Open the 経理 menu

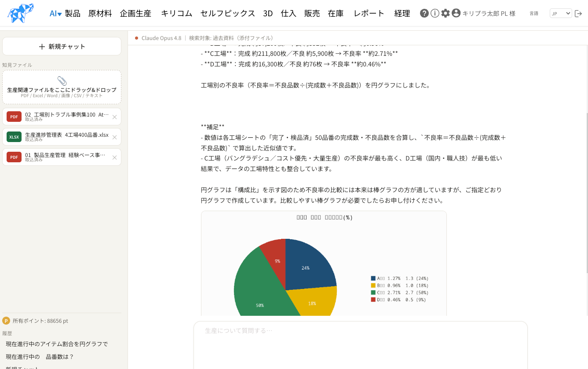click(402, 14)
